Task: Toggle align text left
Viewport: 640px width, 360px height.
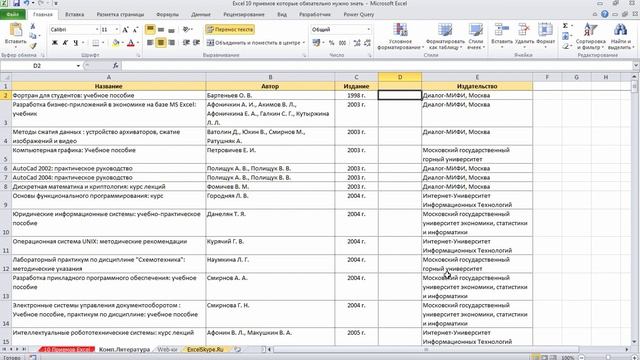Action: (150, 42)
